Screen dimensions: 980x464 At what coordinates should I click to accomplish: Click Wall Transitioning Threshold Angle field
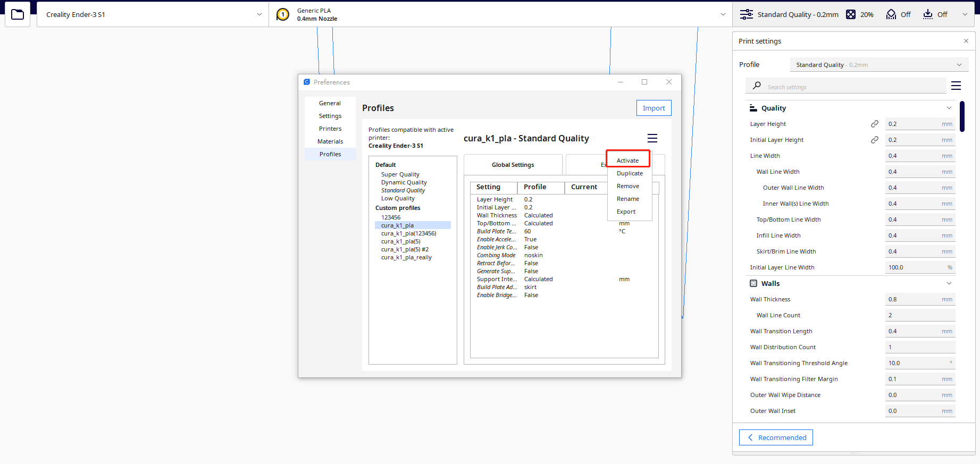[920, 363]
